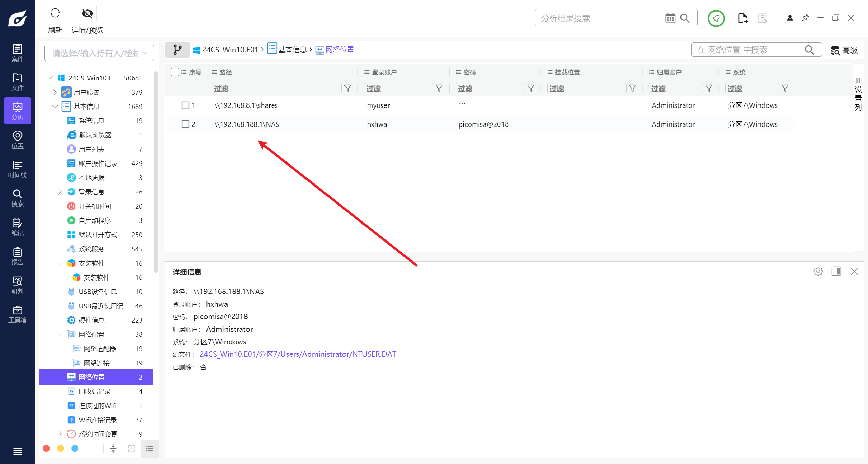Viewport: 868px width, 464px height.
Task: Click the refresh (刷新) icon
Action: pos(55,14)
